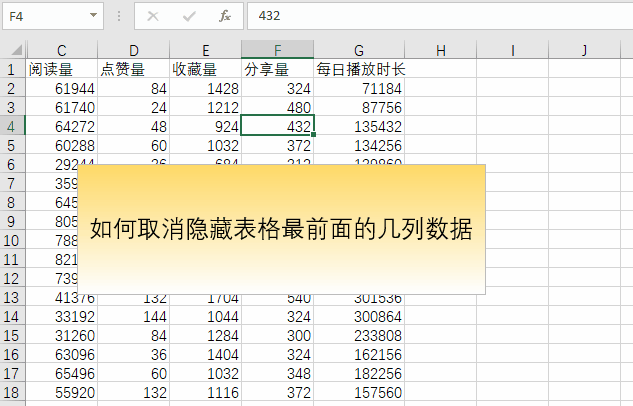Click cell with header 阅读量

pos(62,69)
